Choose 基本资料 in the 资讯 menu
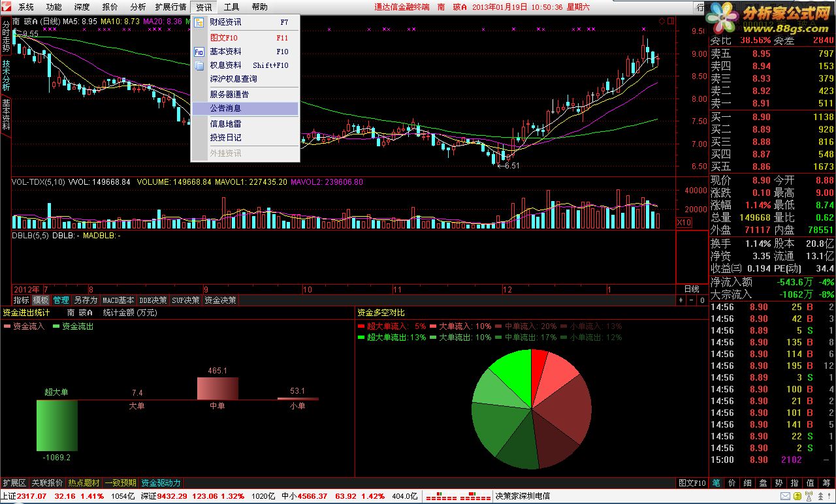 click(246, 52)
